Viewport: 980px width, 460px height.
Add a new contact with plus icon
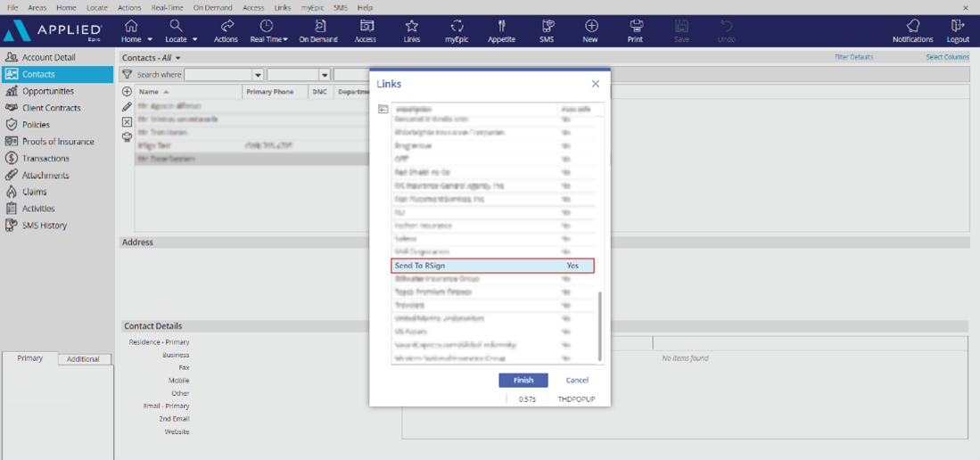click(127, 91)
